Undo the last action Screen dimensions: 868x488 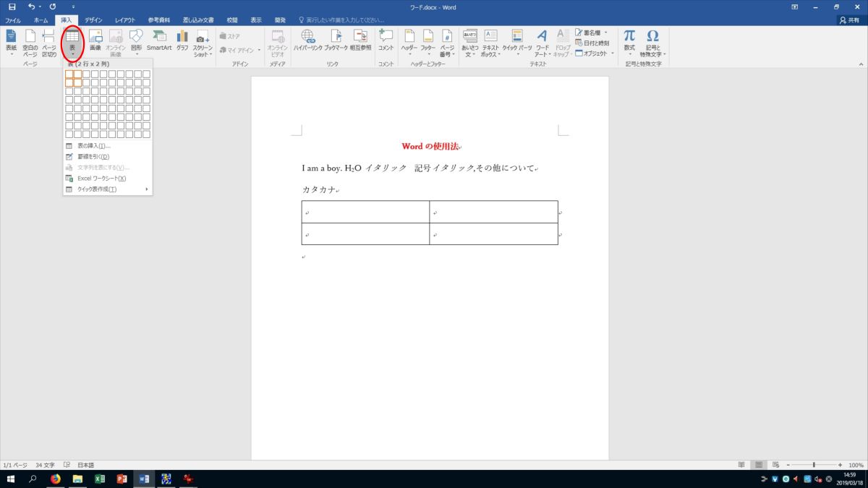click(x=31, y=7)
